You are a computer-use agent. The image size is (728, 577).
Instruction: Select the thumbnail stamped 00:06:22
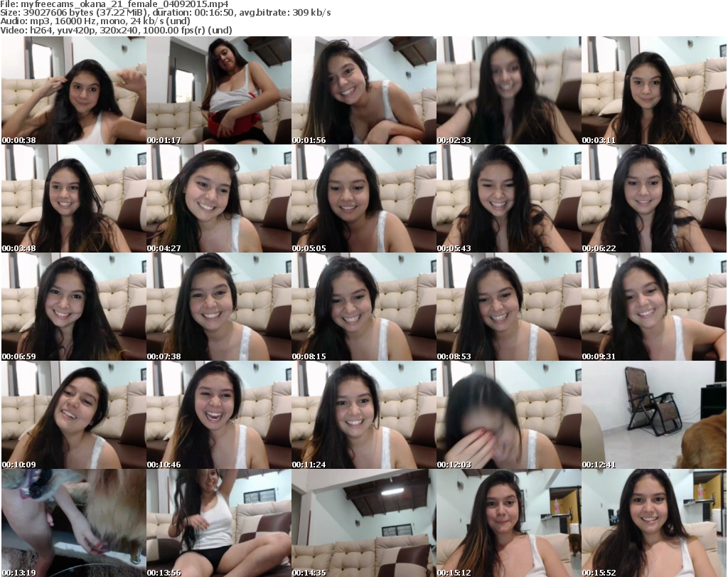(x=654, y=198)
